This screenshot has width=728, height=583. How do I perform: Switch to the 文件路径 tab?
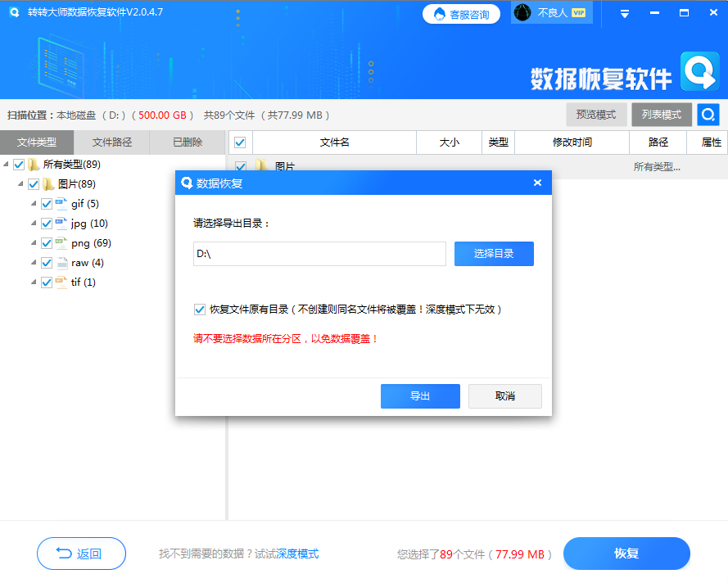[111, 142]
